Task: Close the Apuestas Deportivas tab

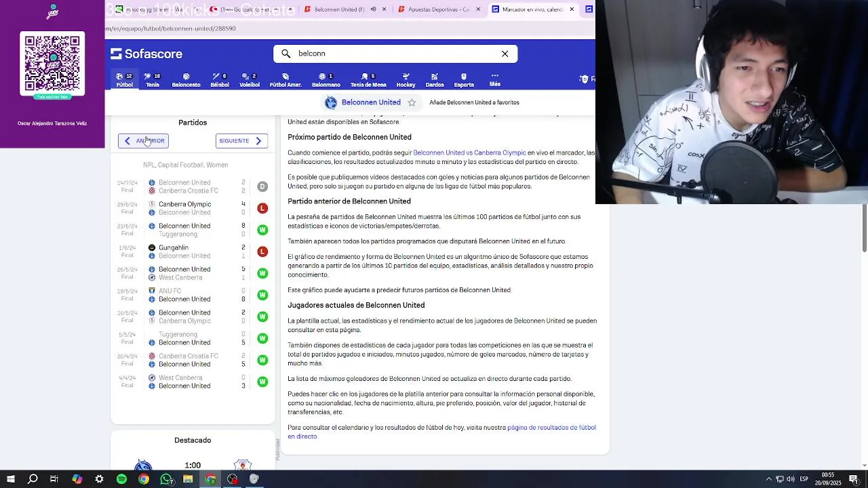Action: click(x=478, y=9)
